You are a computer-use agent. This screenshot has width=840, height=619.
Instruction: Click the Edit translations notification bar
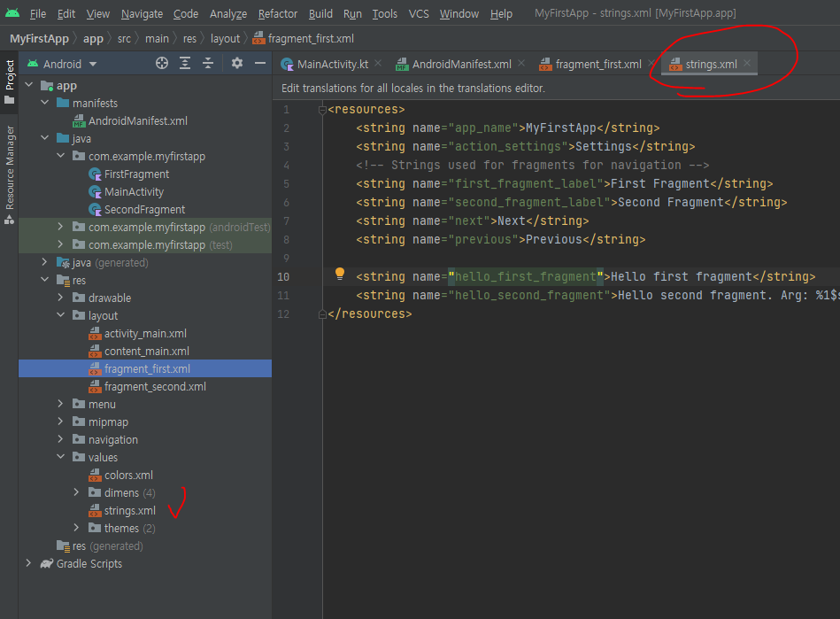(x=556, y=88)
